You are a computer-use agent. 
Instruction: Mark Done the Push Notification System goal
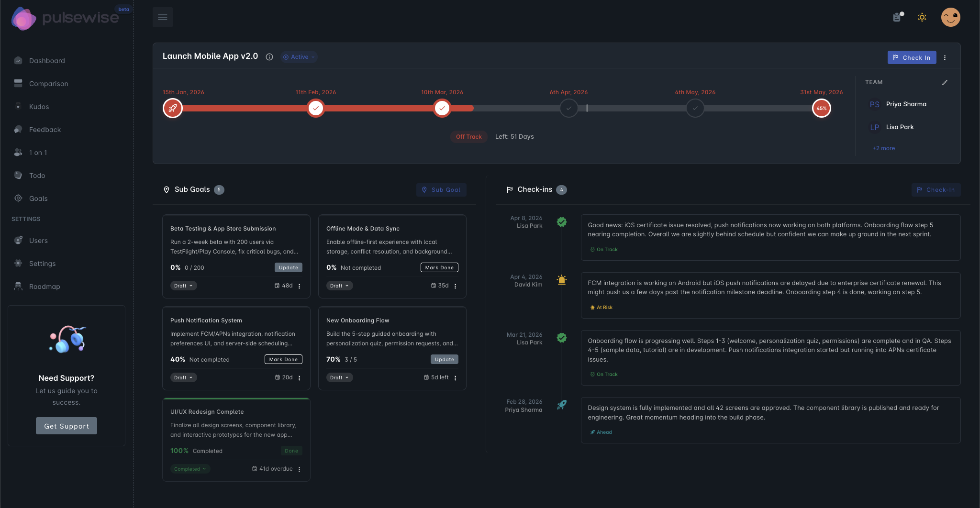pos(283,359)
